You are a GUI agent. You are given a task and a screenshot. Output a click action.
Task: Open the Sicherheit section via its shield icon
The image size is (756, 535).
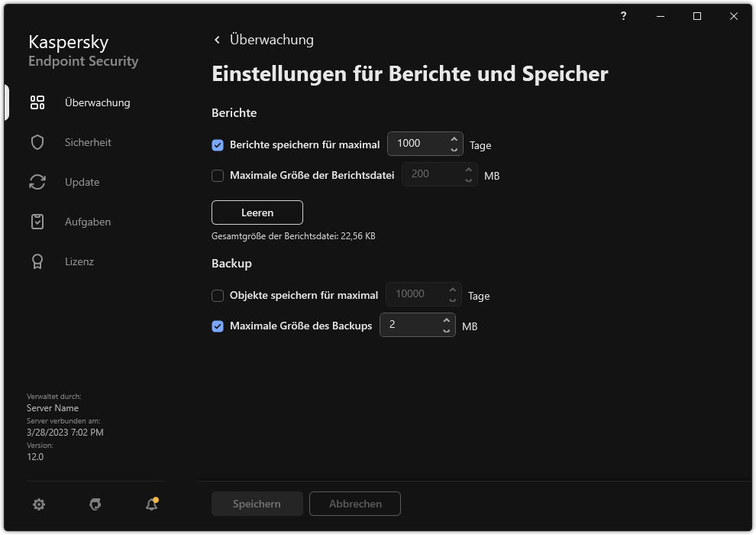coord(37,142)
